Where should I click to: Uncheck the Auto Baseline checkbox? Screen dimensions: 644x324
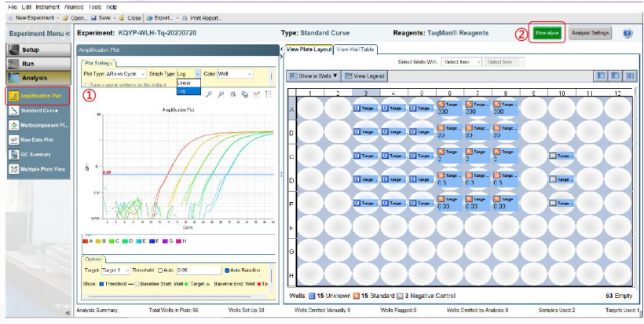coord(226,270)
